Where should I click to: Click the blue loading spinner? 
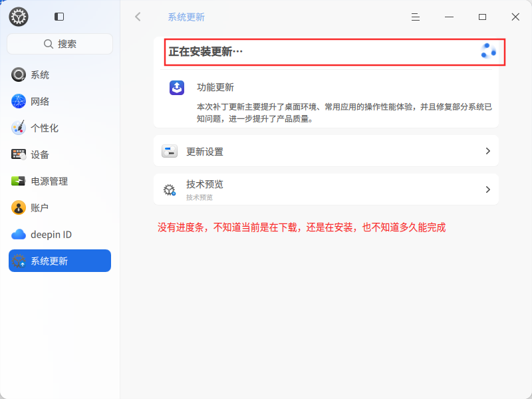click(x=488, y=51)
